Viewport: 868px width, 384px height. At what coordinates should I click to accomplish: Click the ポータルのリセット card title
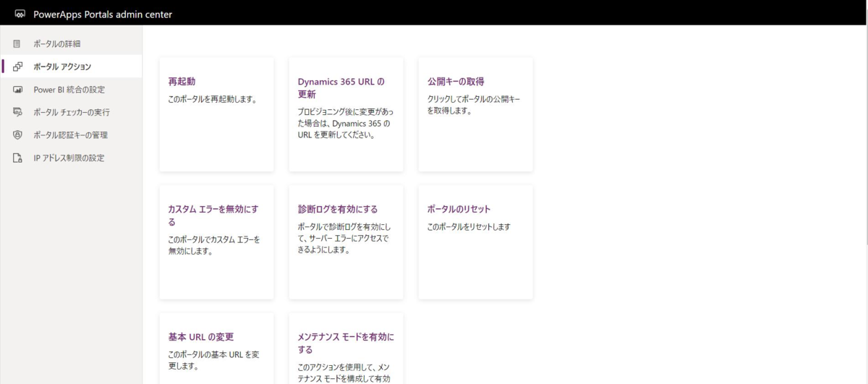point(459,209)
